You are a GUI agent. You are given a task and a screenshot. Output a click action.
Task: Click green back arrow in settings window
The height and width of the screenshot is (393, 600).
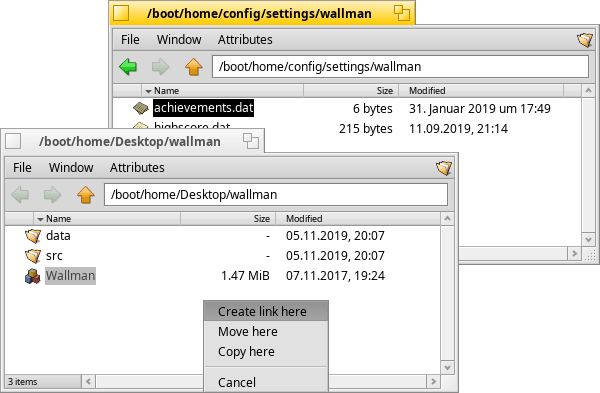128,67
